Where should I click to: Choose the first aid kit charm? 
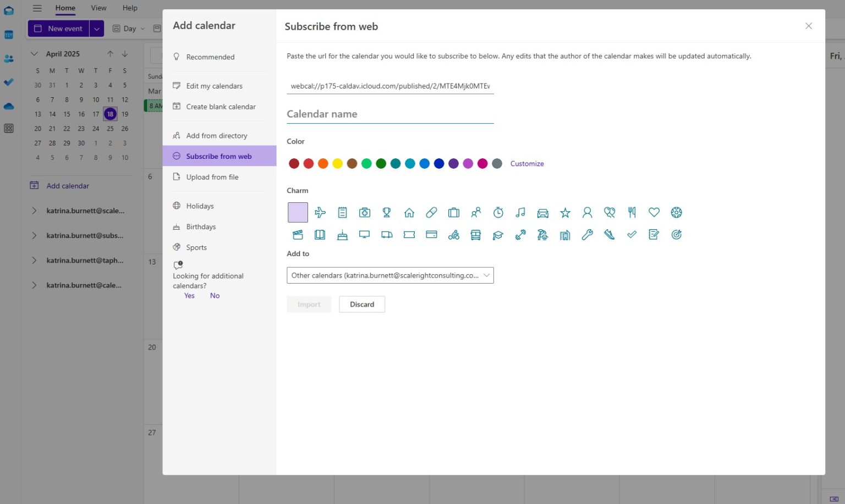point(364,212)
